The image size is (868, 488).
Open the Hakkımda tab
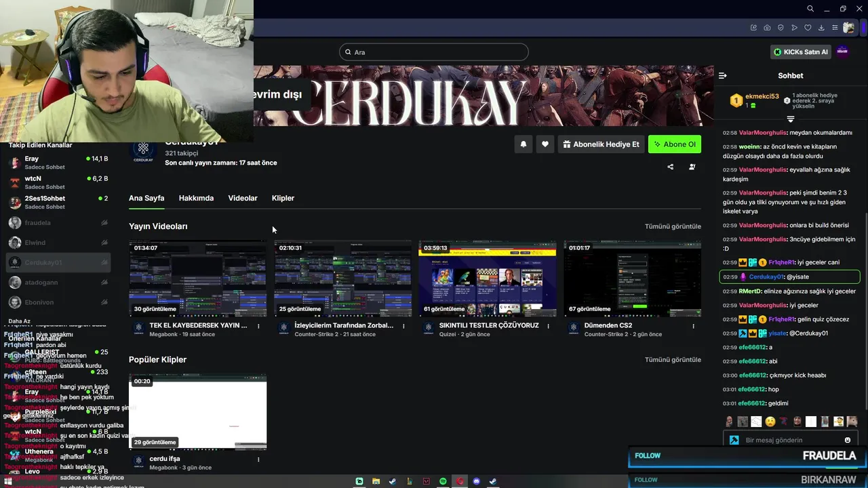[x=196, y=198]
